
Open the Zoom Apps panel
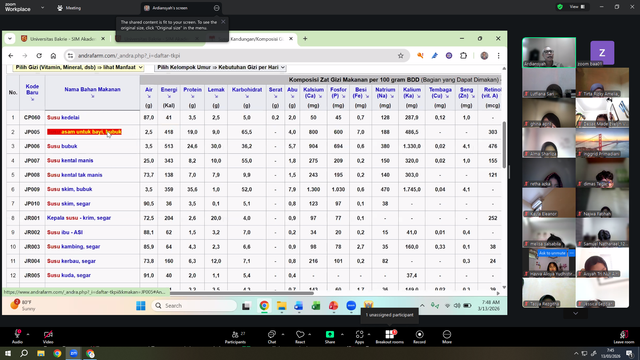point(359,336)
